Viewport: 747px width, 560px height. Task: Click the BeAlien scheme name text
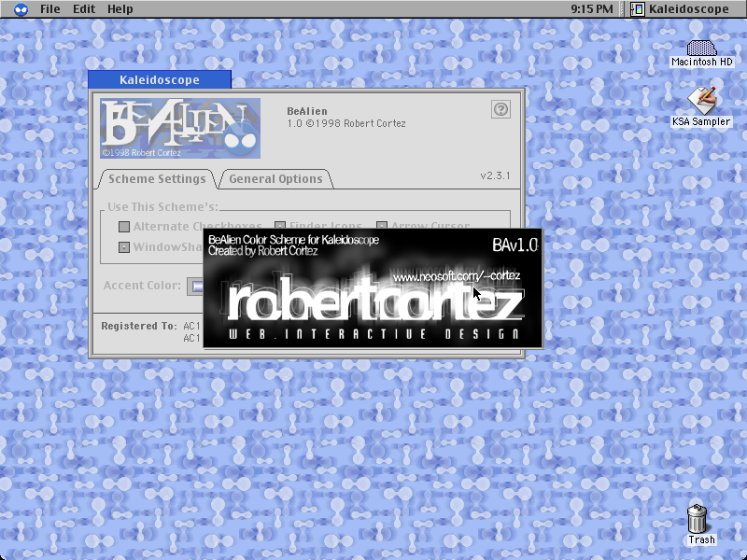point(307,111)
